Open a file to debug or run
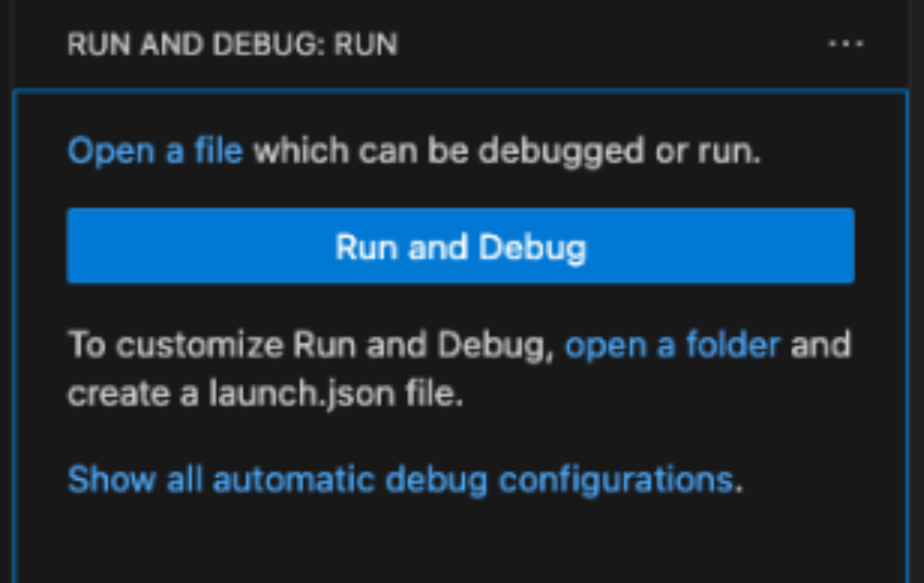924x583 pixels. pyautogui.click(x=155, y=150)
